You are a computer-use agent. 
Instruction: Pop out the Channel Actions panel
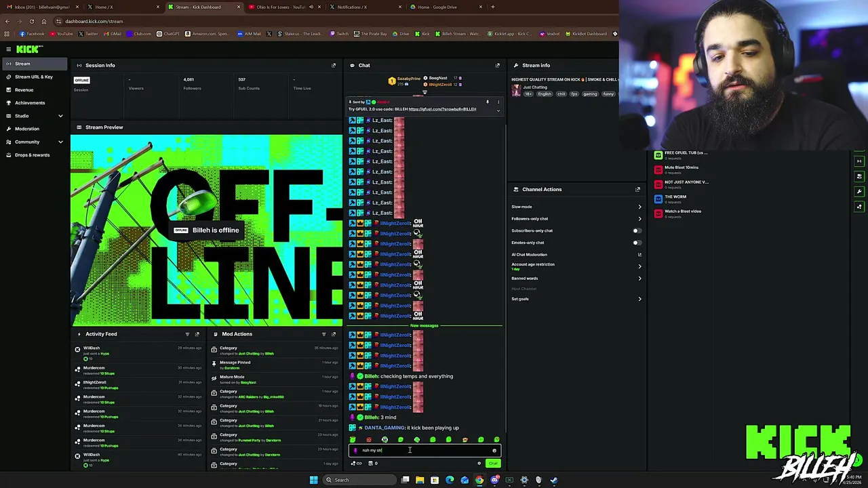[x=637, y=189]
